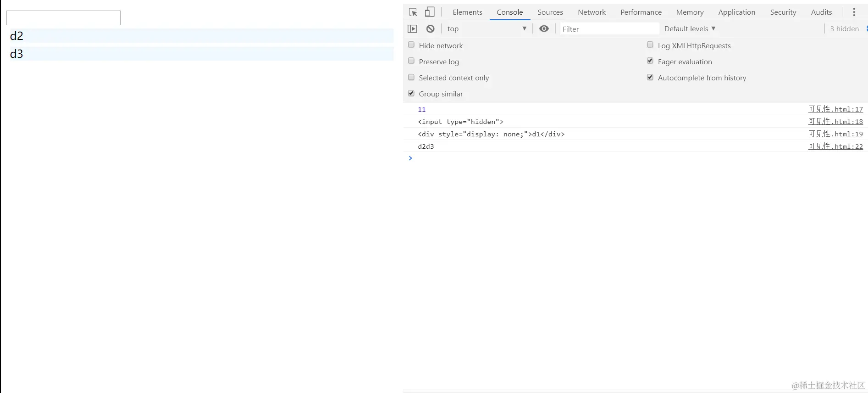Viewport: 868px width, 393px height.
Task: Open the Application tab
Action: tap(736, 12)
